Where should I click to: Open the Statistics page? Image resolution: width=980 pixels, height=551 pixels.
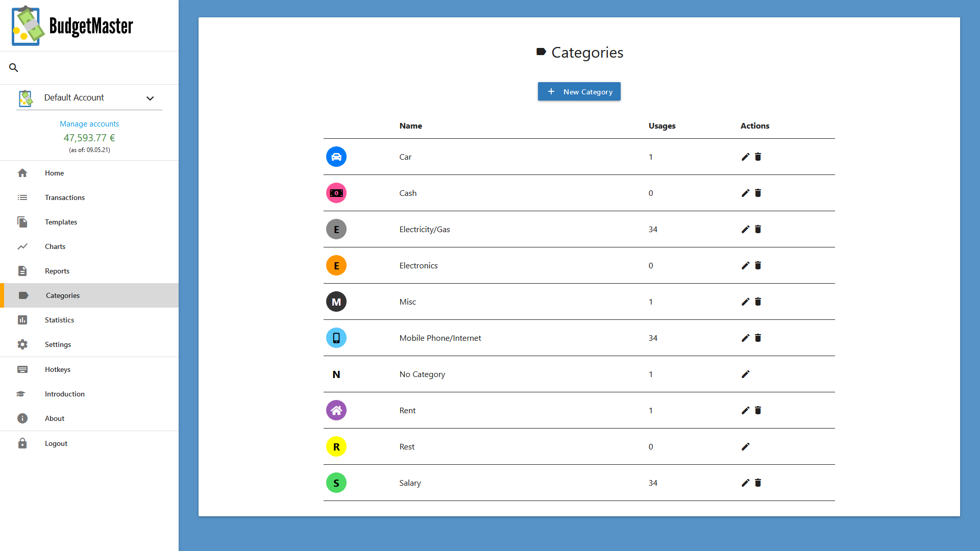coord(89,320)
